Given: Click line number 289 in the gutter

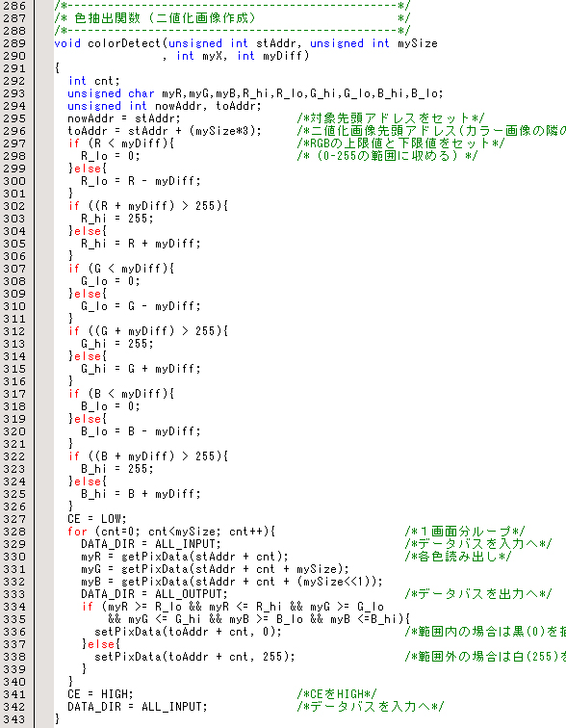Looking at the screenshot, I should point(14,43).
